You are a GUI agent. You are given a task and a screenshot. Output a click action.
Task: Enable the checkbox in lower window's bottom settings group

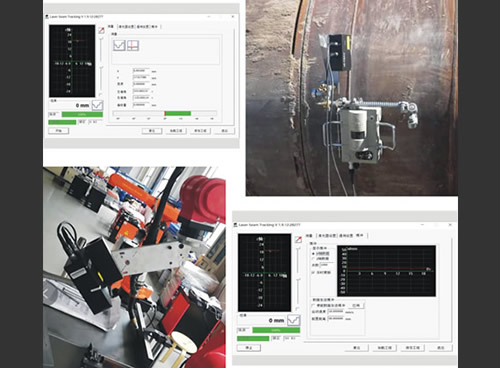tap(313, 306)
